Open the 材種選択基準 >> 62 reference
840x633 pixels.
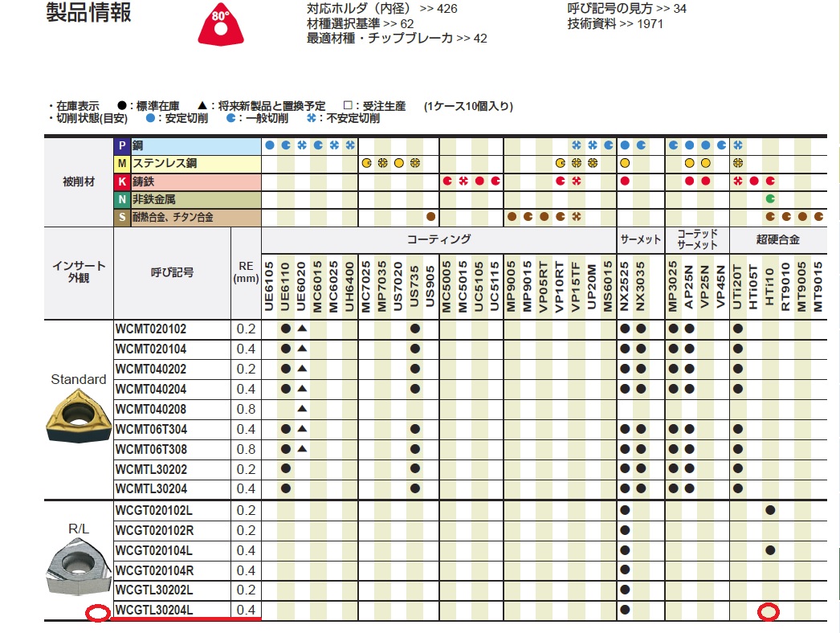360,23
